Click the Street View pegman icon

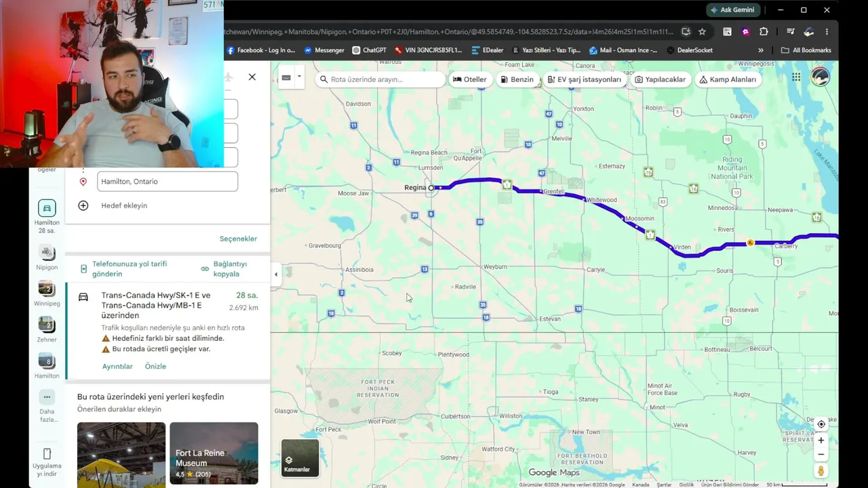pos(821,471)
